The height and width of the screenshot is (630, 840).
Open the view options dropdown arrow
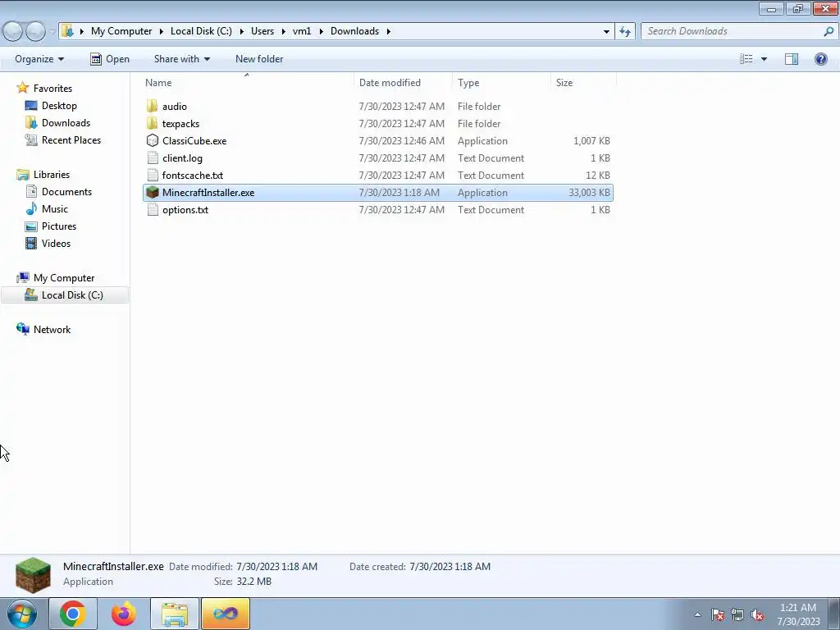pyautogui.click(x=764, y=59)
